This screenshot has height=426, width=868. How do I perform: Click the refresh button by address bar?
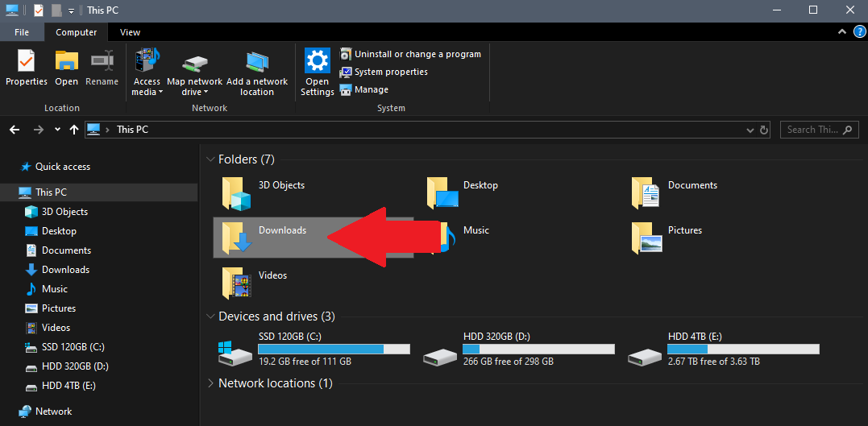pos(764,130)
